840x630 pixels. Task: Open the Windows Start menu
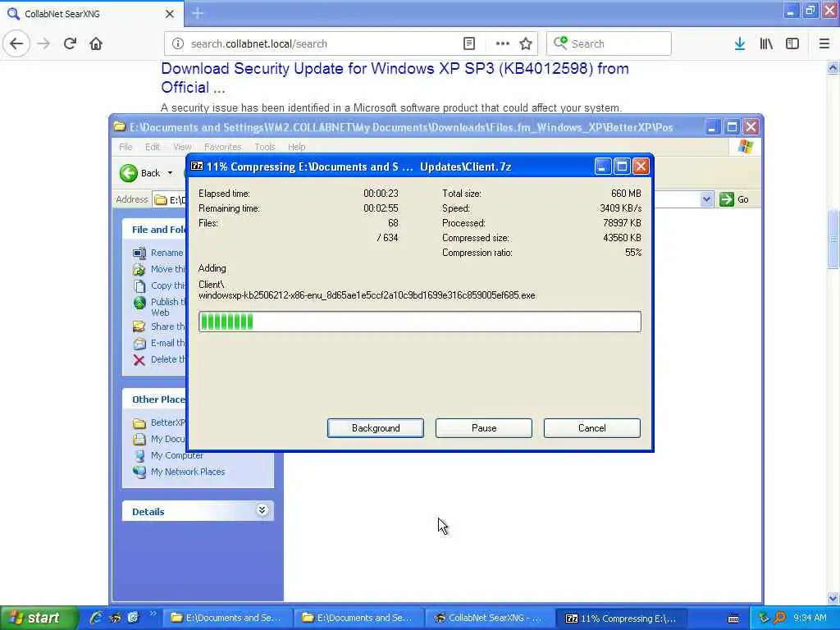tap(38, 618)
